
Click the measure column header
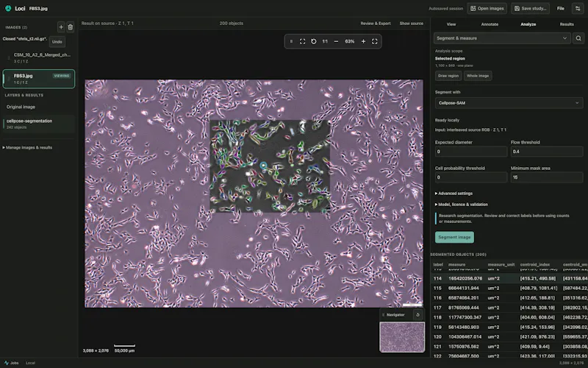pyautogui.click(x=456, y=264)
